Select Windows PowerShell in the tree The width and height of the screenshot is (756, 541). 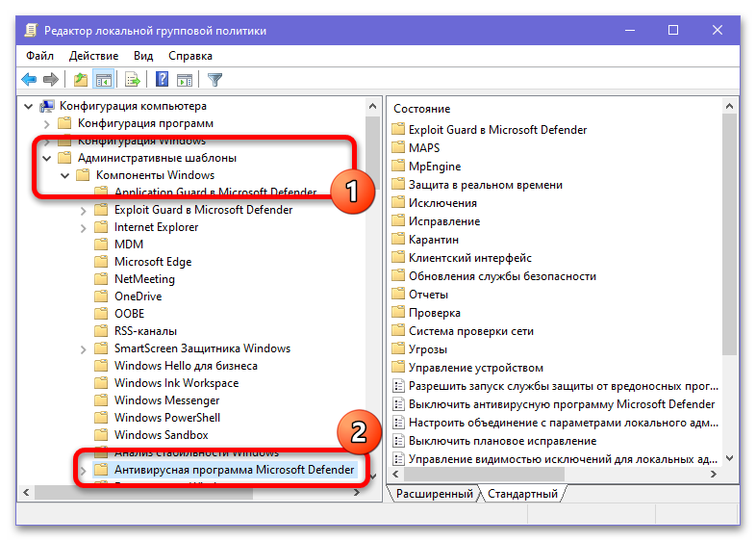(x=166, y=418)
